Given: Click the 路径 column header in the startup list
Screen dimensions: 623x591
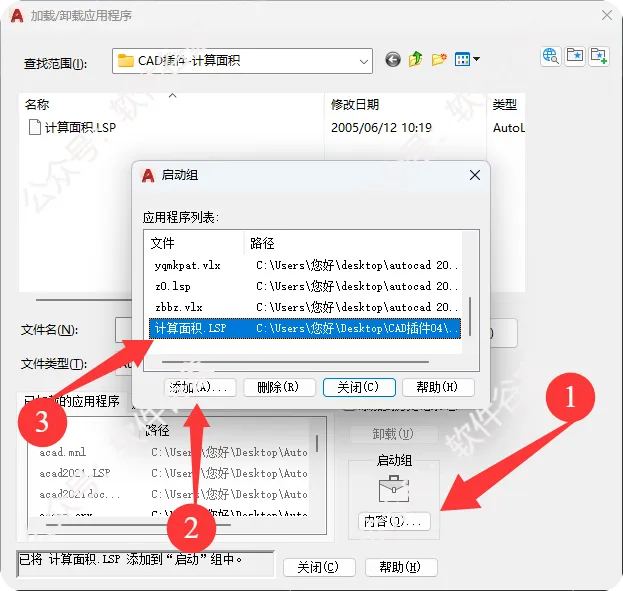Looking at the screenshot, I should 262,243.
